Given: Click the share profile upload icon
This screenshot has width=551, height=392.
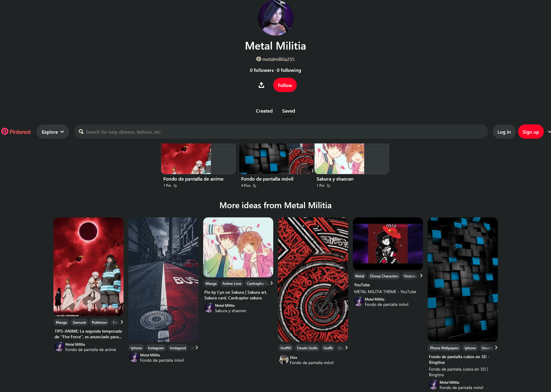Looking at the screenshot, I should pos(261,85).
